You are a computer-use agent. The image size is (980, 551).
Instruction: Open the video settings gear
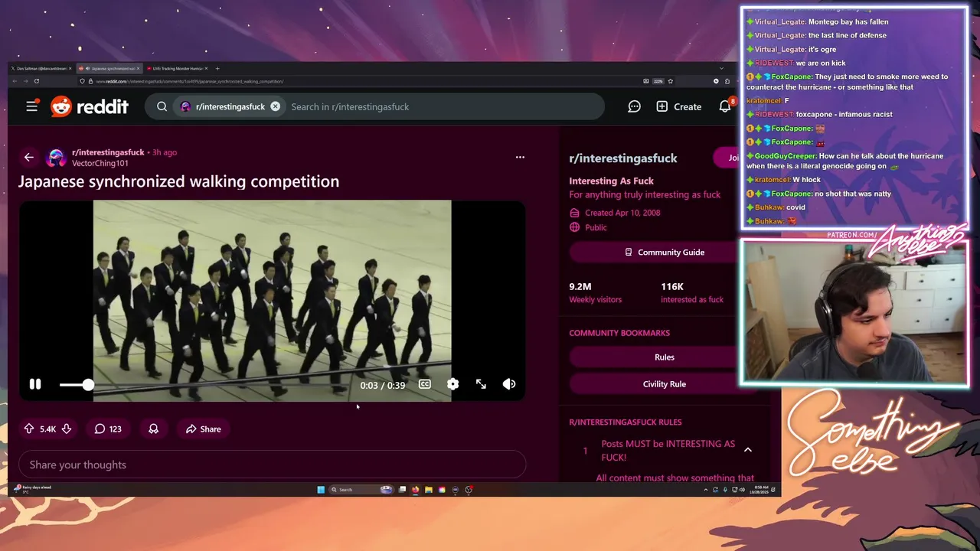[x=453, y=384]
